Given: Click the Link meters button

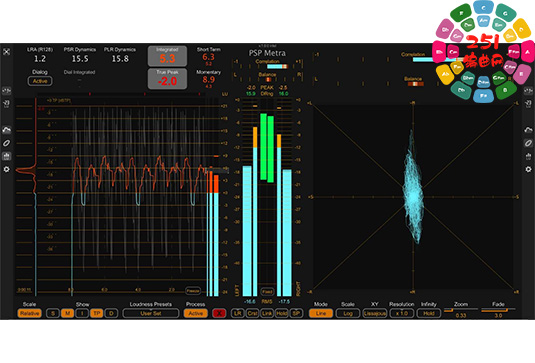Looking at the screenshot, I should 267,313.
